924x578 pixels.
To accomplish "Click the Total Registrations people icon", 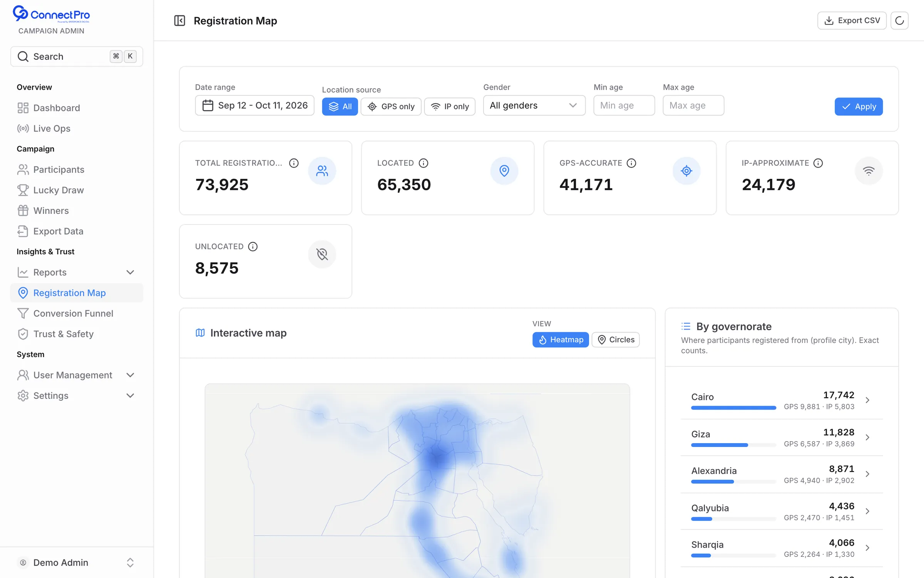I will [x=322, y=171].
